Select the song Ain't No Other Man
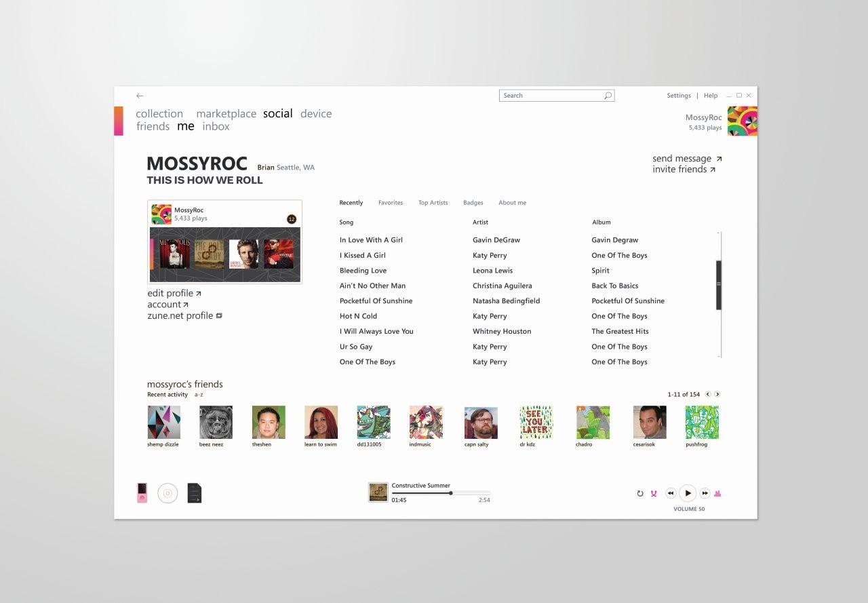The height and width of the screenshot is (603, 868). pyautogui.click(x=372, y=286)
